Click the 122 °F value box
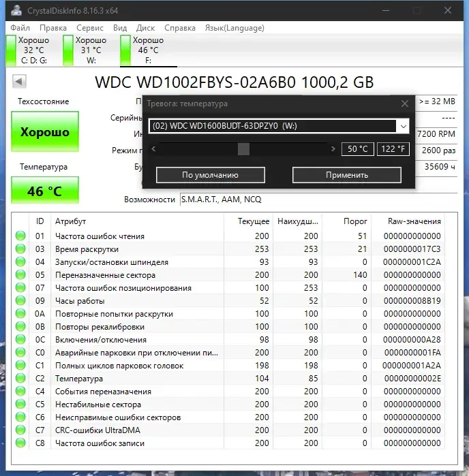Screen dimensions: 469x476 [x=393, y=149]
